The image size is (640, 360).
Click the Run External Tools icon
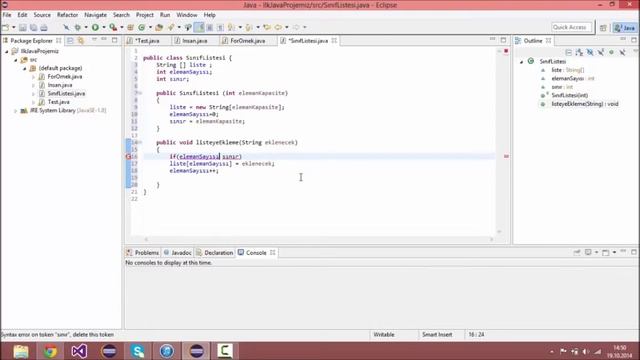pos(113,27)
